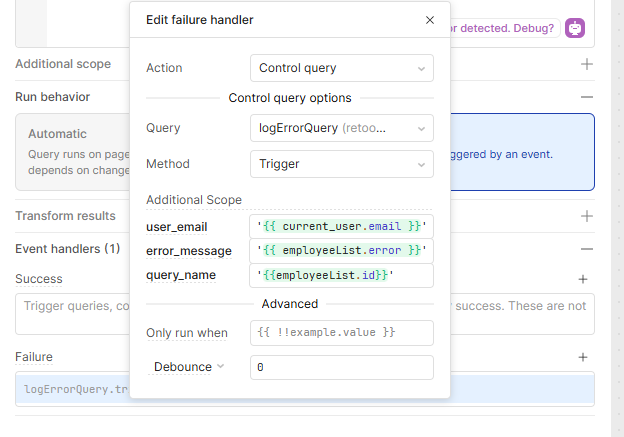Add a Success event handler
This screenshot has width=624, height=437.
pyautogui.click(x=583, y=279)
